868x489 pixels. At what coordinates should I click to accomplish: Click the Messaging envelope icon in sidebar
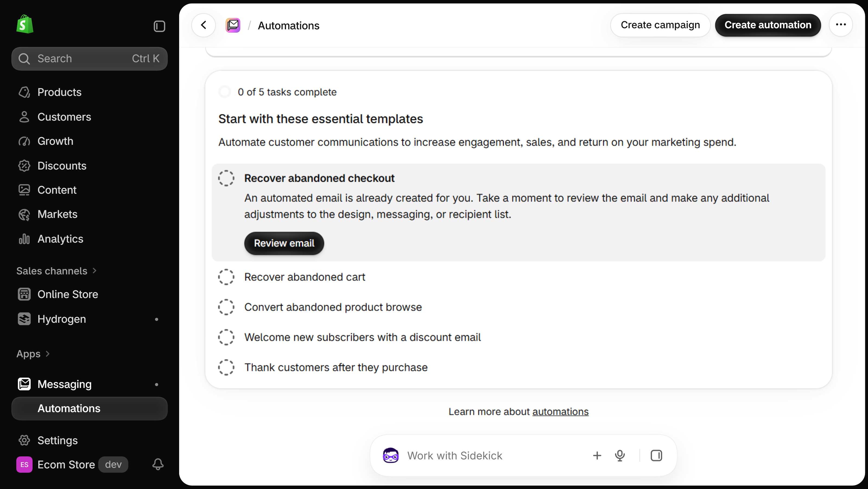[x=24, y=384]
